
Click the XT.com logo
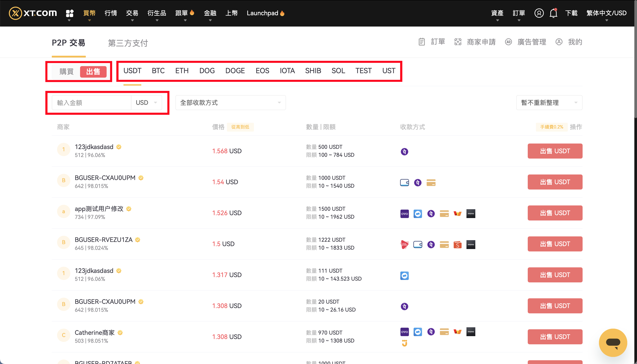33,13
